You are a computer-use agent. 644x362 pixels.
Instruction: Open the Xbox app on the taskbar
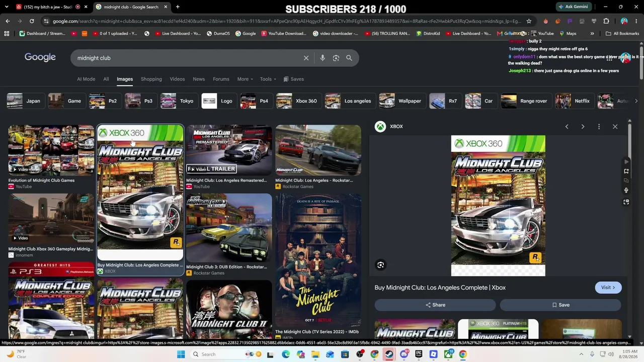(448, 354)
